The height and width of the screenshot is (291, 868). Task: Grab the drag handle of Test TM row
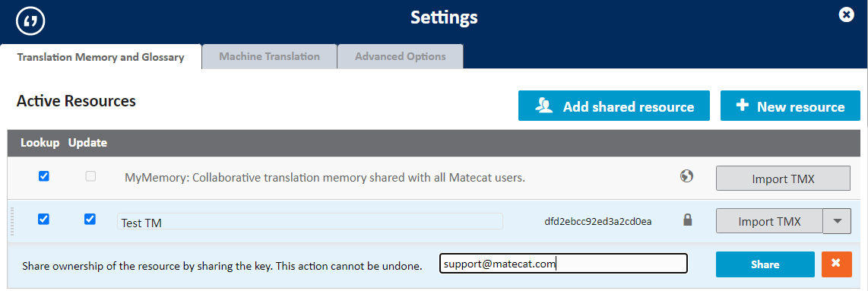point(11,221)
